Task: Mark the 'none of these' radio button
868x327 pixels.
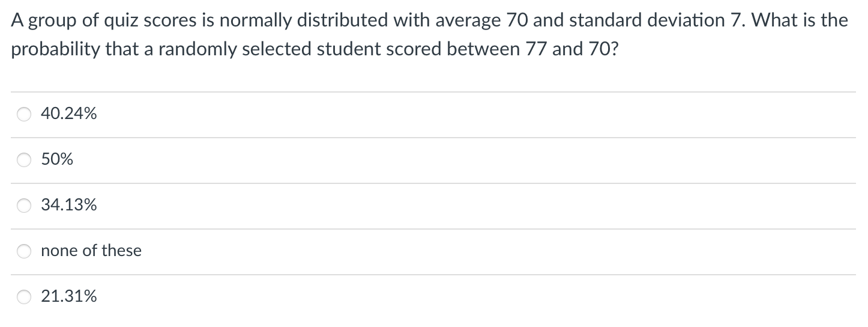Action: [x=25, y=252]
